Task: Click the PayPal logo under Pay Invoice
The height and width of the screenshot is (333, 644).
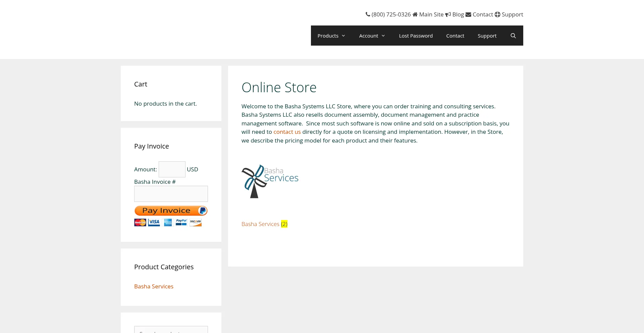Action: tap(181, 222)
